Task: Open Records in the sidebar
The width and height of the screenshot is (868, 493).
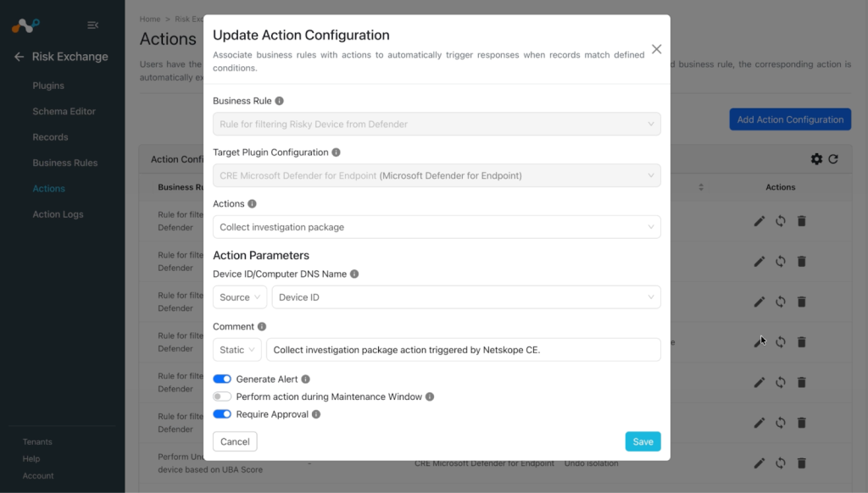Action: [x=50, y=137]
